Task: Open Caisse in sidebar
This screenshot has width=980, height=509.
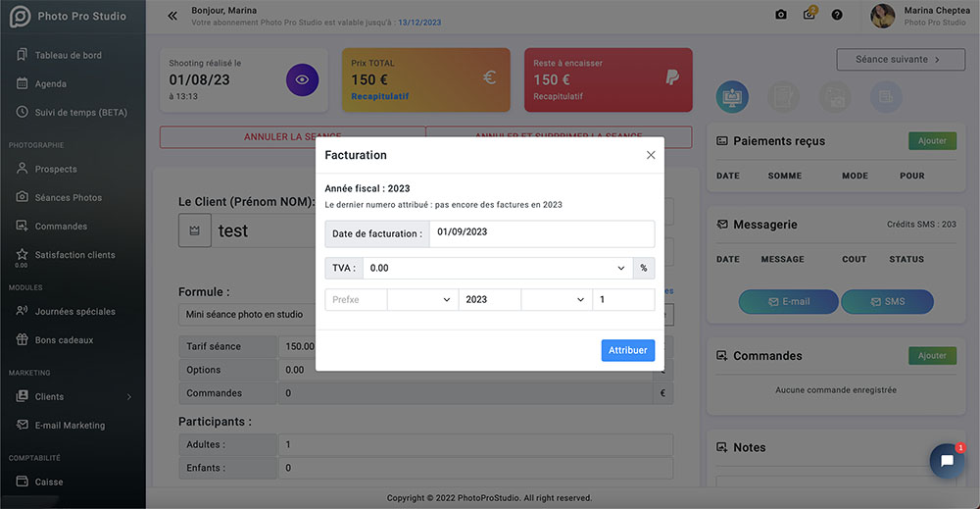Action: [49, 483]
